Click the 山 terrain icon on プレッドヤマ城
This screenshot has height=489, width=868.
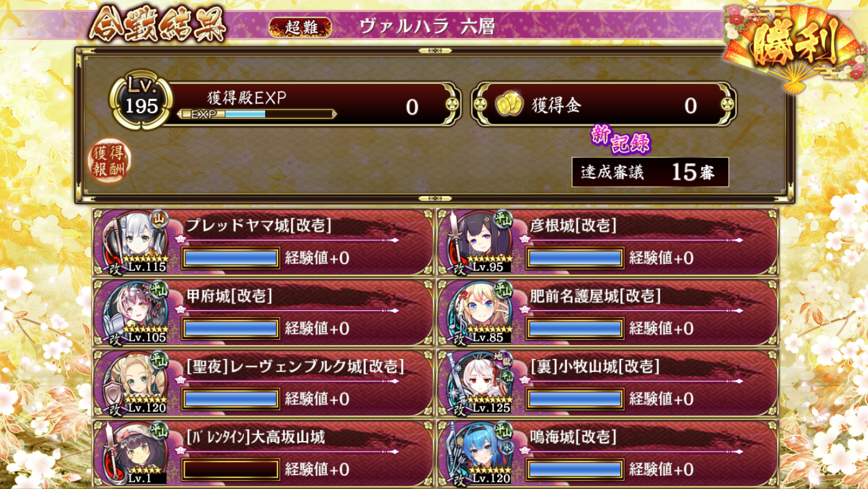[159, 219]
